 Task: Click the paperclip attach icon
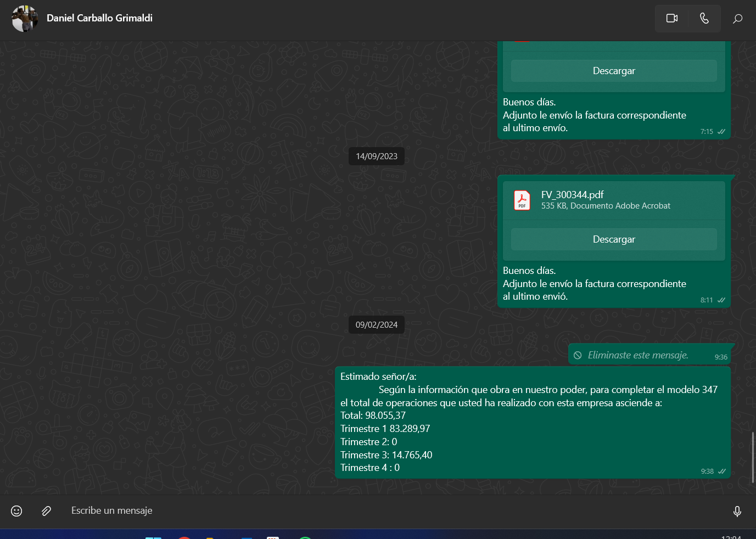tap(47, 511)
